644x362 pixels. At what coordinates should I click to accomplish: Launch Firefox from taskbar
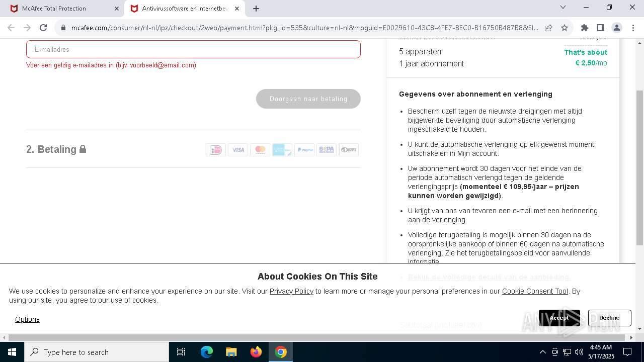click(x=256, y=352)
